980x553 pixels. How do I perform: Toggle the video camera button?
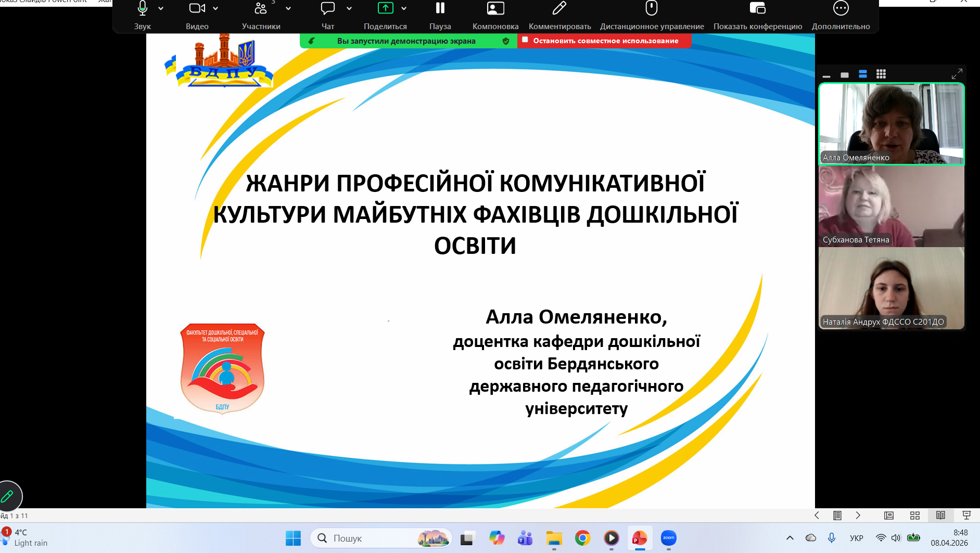pyautogui.click(x=197, y=9)
